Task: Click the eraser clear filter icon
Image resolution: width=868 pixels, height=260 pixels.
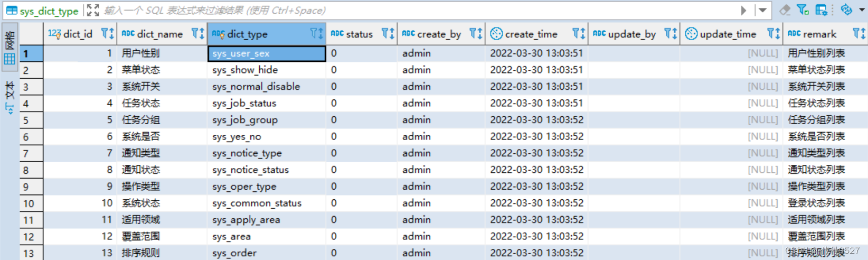Action: click(x=785, y=10)
